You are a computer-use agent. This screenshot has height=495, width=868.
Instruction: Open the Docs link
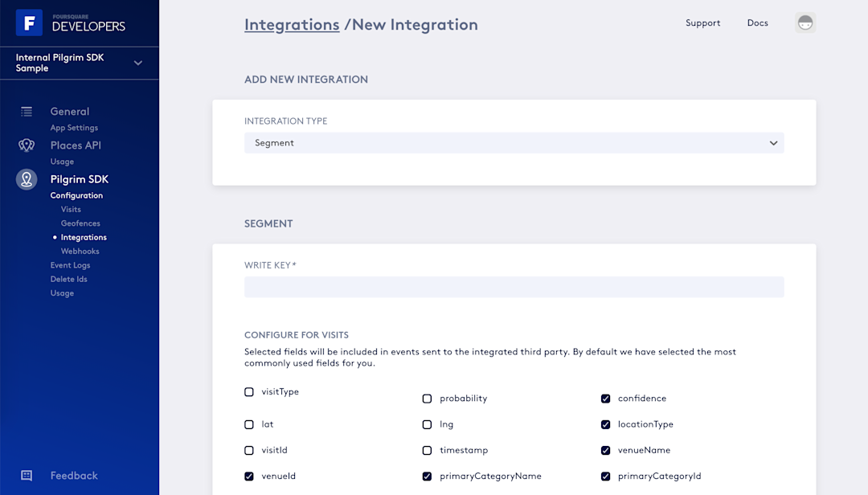coord(757,23)
